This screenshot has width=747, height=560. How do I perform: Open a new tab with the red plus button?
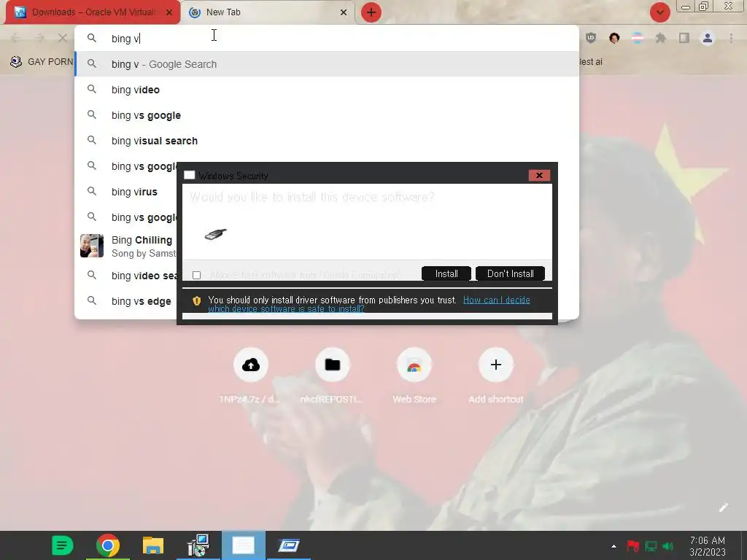pyautogui.click(x=371, y=12)
